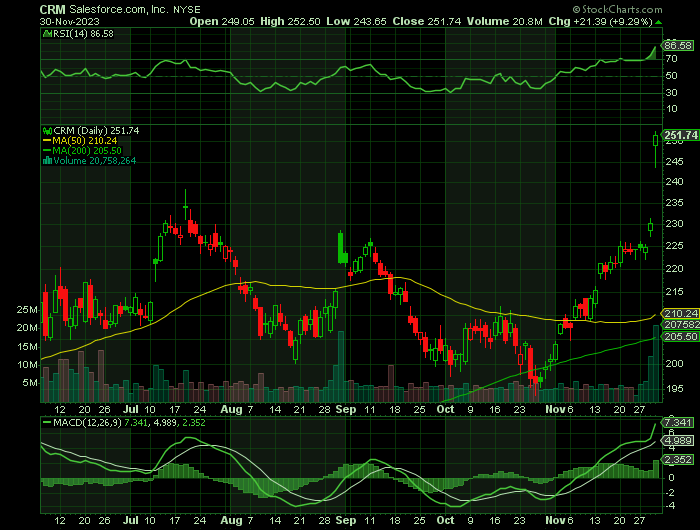Click the Low 243.65 value
This screenshot has width=700, height=530.
click(x=356, y=21)
